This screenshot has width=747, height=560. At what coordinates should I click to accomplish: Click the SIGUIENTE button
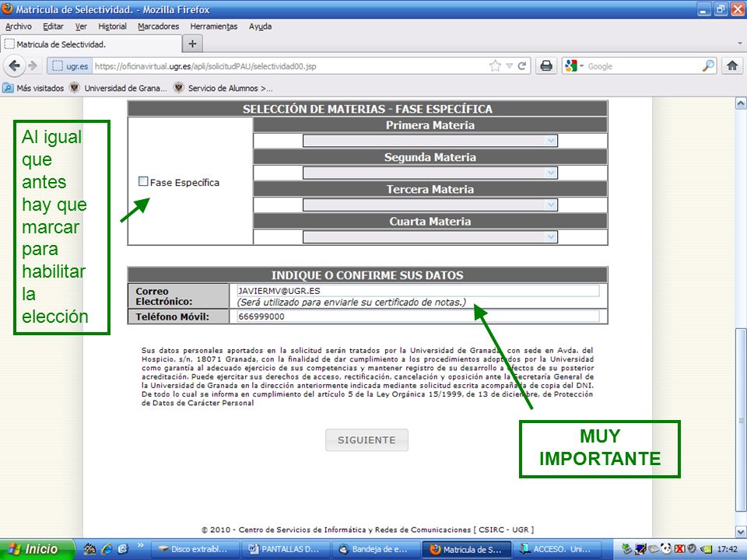[366, 440]
